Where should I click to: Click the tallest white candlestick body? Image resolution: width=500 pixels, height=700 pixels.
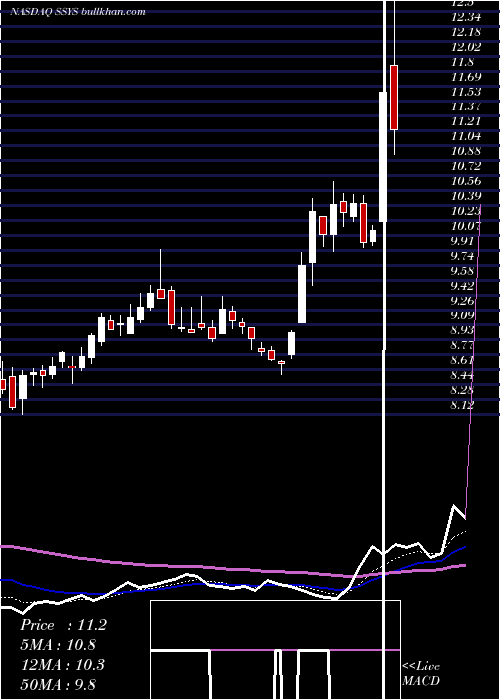pos(383,157)
